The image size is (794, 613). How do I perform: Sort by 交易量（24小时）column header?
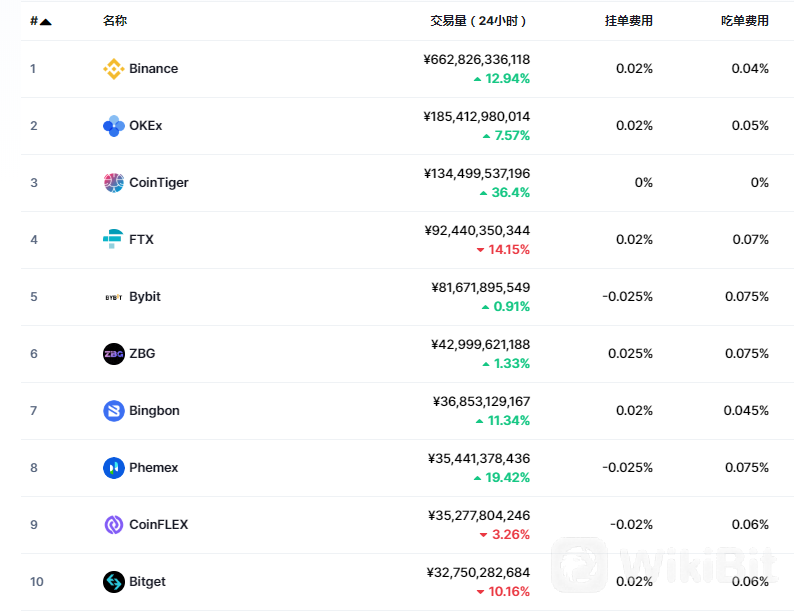[478, 21]
